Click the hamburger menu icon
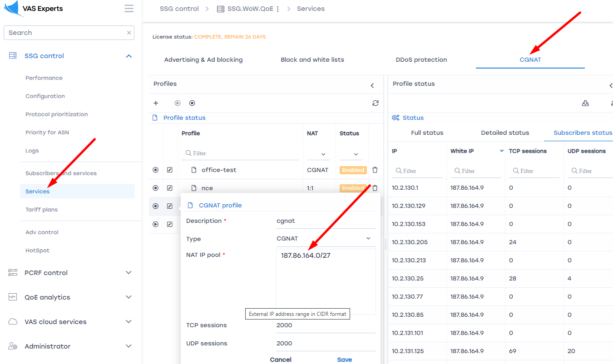Screen dimensions: 613x364 pos(129,9)
